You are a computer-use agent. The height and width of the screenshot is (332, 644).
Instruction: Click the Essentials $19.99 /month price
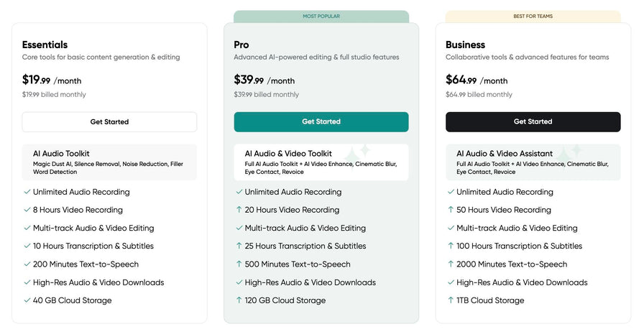pos(53,80)
